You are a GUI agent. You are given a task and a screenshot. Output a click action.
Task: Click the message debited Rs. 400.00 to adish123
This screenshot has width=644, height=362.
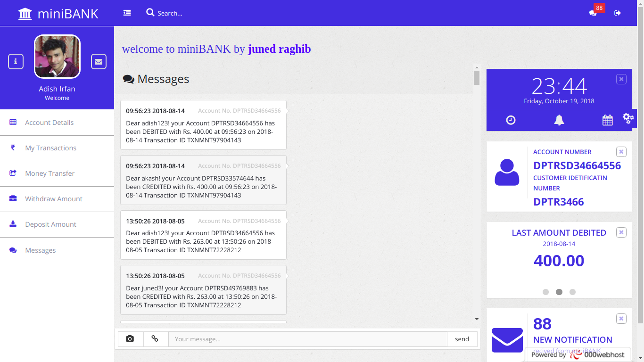click(x=203, y=125)
